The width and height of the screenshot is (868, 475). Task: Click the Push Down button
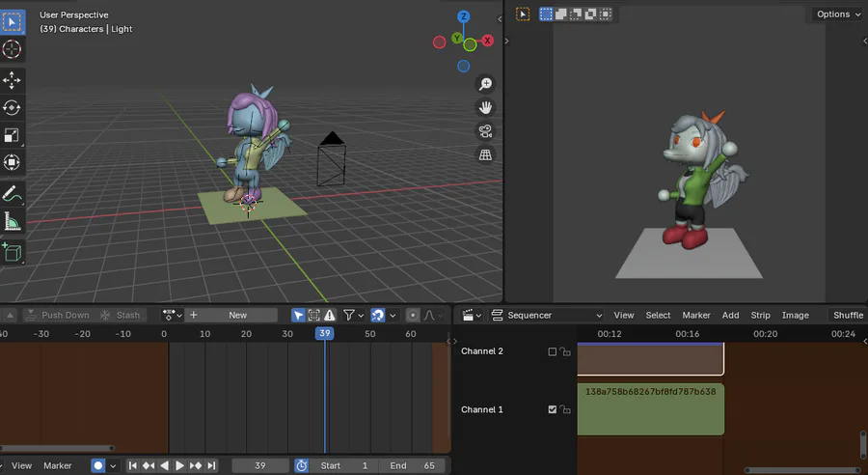58,316
